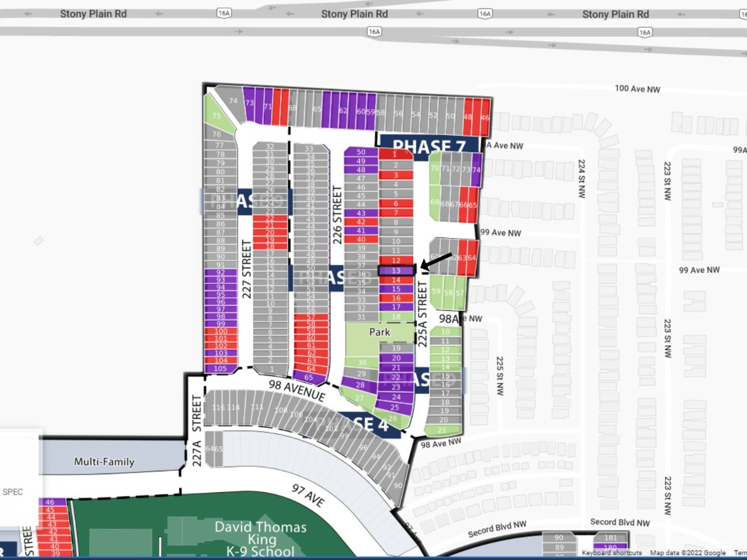Click red lot 16 on 225A Street
Screen dimensions: 747x560
(x=396, y=298)
